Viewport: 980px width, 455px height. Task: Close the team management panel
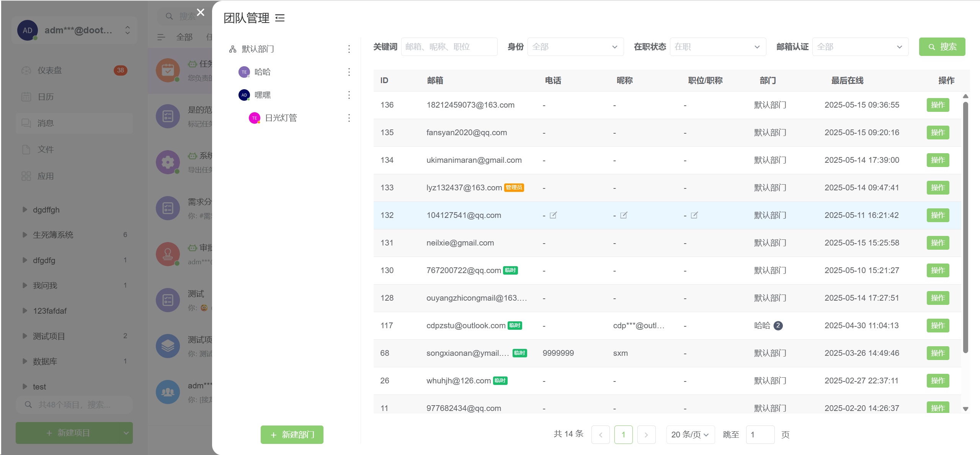tap(201, 12)
